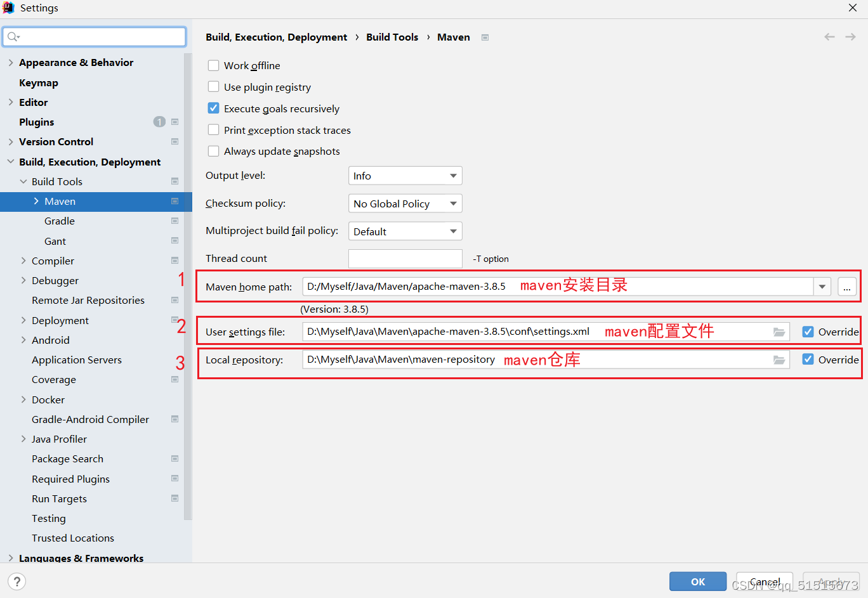Click Build Tools in the breadcrumb
The image size is (868, 598).
(x=392, y=37)
